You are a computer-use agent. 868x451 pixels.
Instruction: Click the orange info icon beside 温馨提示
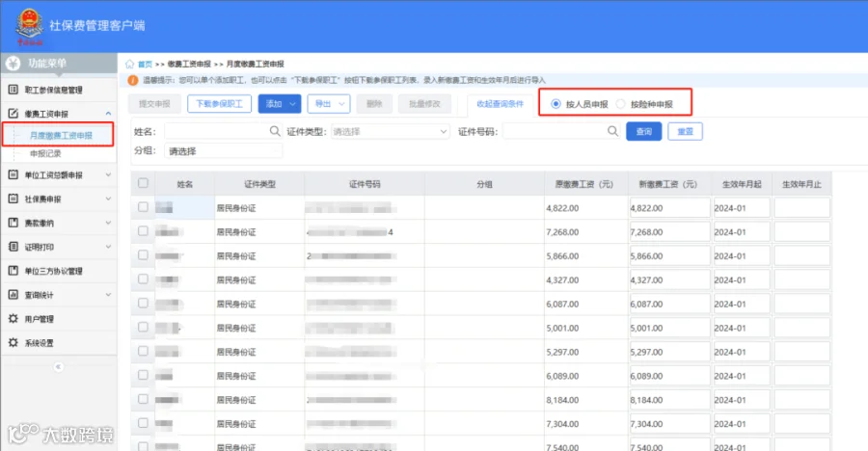(x=133, y=80)
